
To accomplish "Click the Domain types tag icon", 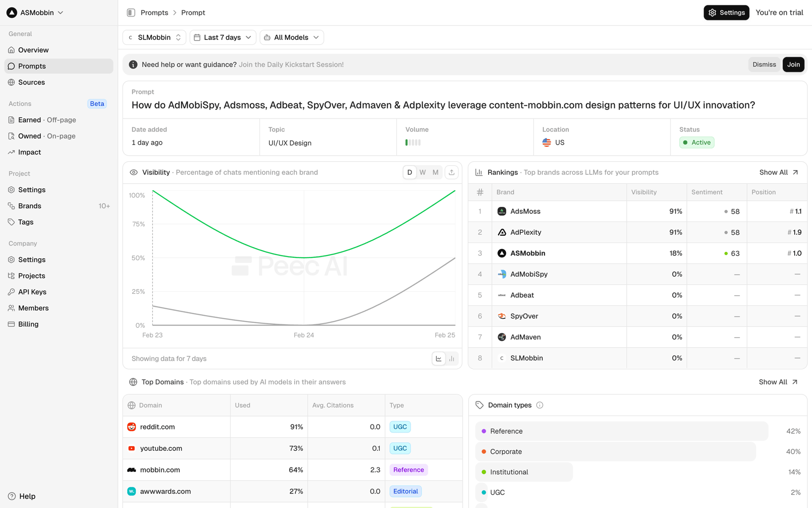I will [479, 405].
